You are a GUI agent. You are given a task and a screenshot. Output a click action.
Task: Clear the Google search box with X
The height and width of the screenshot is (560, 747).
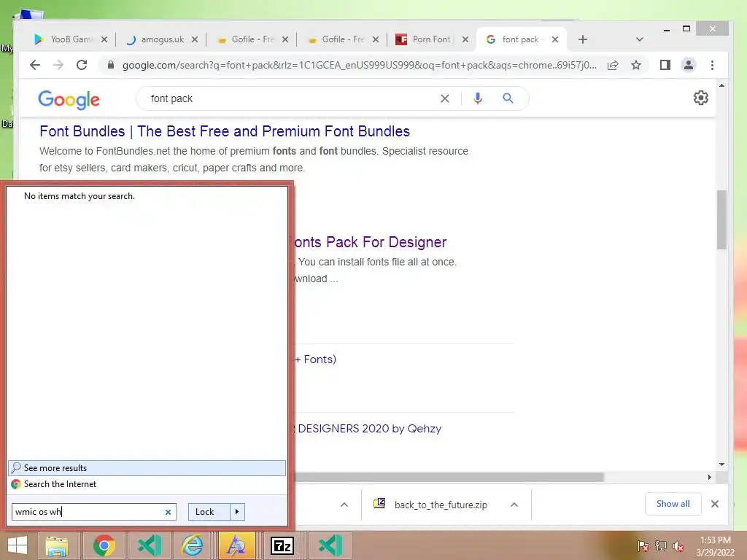[x=445, y=98]
